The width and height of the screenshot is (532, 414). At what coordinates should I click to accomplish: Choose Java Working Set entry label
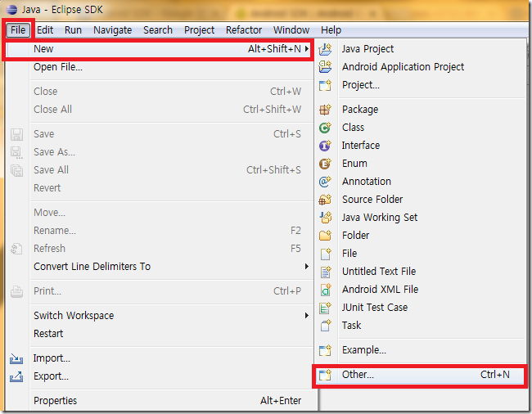click(380, 218)
